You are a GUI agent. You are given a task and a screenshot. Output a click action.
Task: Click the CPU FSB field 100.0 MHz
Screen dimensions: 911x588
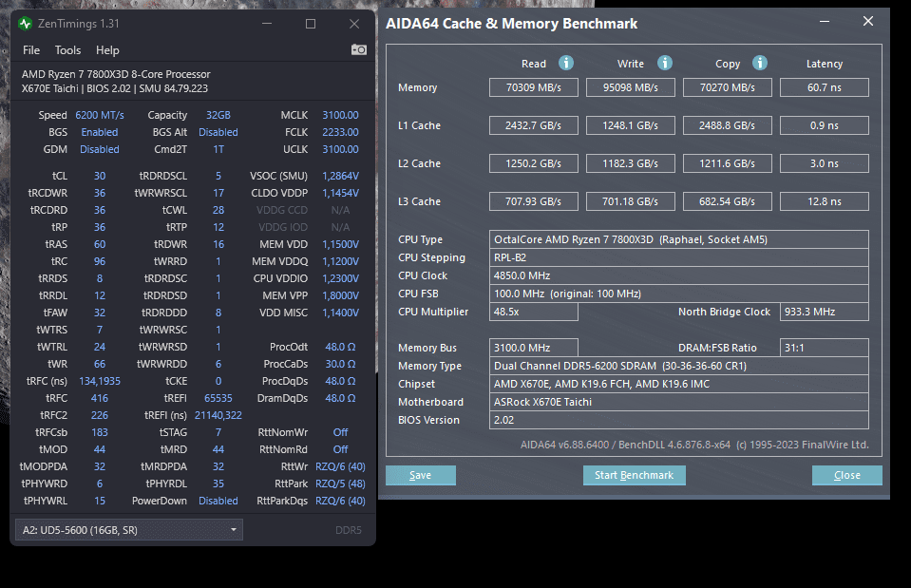[679, 294]
